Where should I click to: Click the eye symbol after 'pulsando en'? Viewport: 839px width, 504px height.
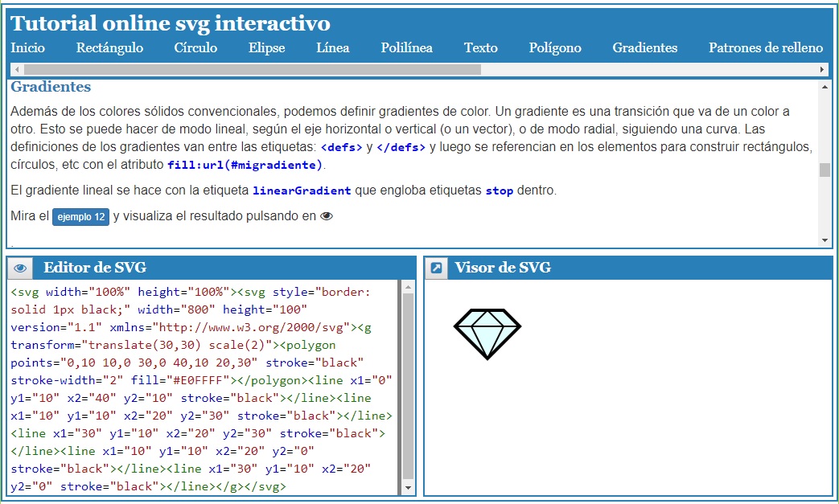pyautogui.click(x=327, y=216)
